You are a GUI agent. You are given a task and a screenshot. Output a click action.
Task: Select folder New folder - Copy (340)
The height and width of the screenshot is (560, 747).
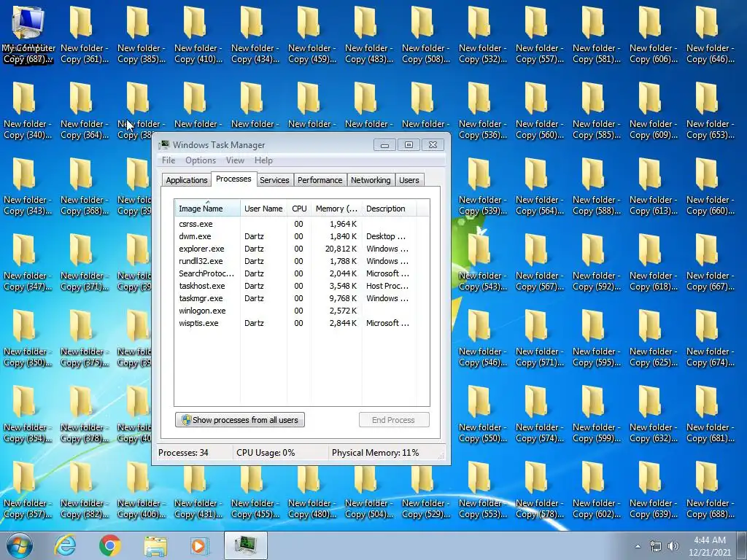pyautogui.click(x=28, y=111)
